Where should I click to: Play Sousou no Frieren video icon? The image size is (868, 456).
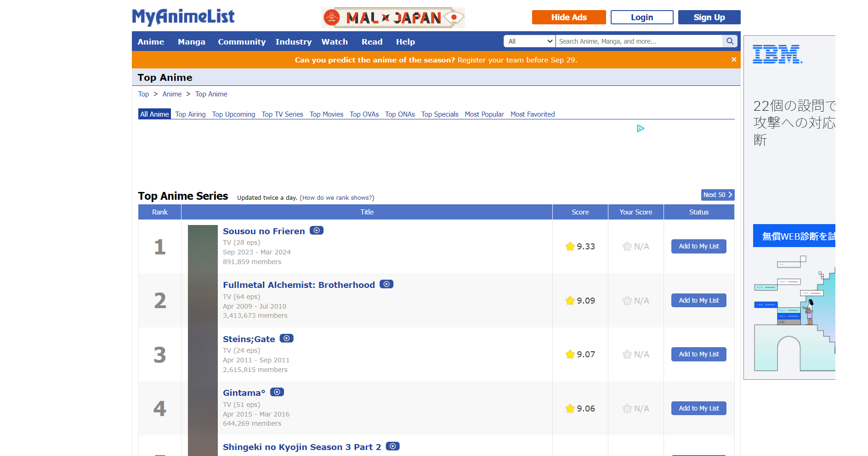click(317, 231)
